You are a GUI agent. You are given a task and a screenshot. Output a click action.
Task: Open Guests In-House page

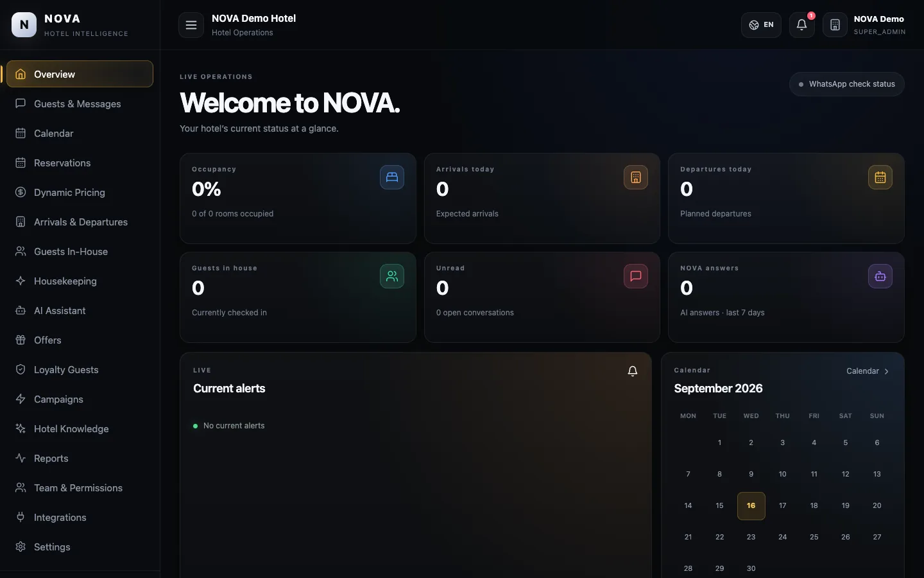click(x=80, y=251)
